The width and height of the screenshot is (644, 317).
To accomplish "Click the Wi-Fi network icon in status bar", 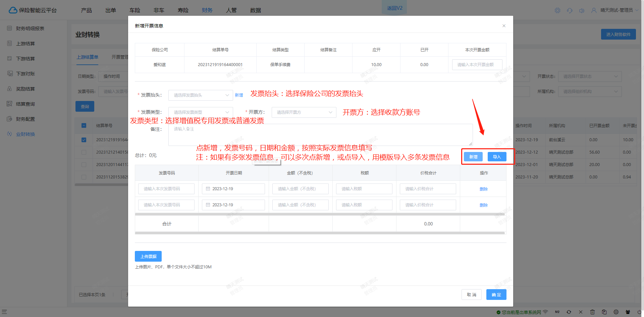I will click(545, 312).
